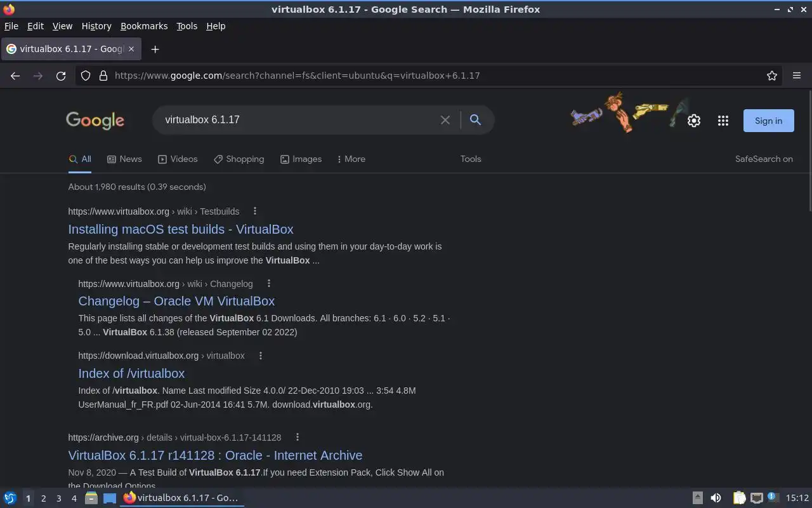This screenshot has height=508, width=812.
Task: Open the LXQt application menu in taskbar
Action: [x=10, y=498]
